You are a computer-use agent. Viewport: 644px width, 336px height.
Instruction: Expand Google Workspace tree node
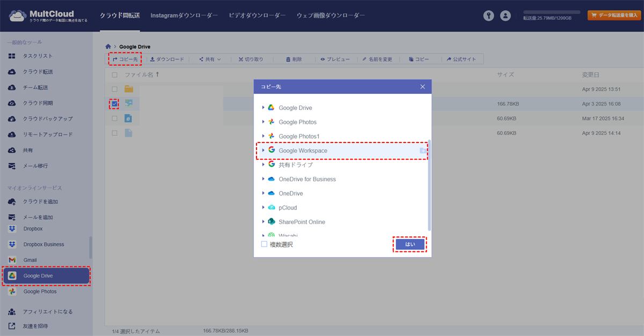[263, 151]
